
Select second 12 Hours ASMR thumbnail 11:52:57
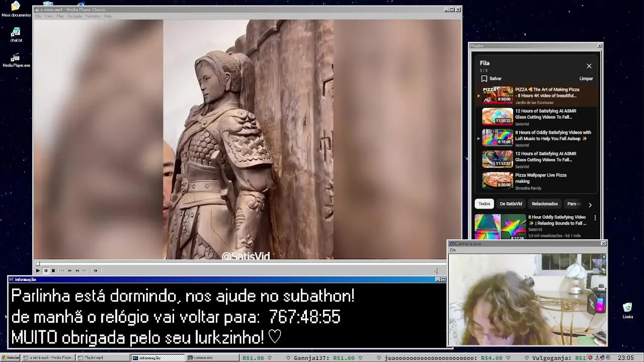[498, 159]
